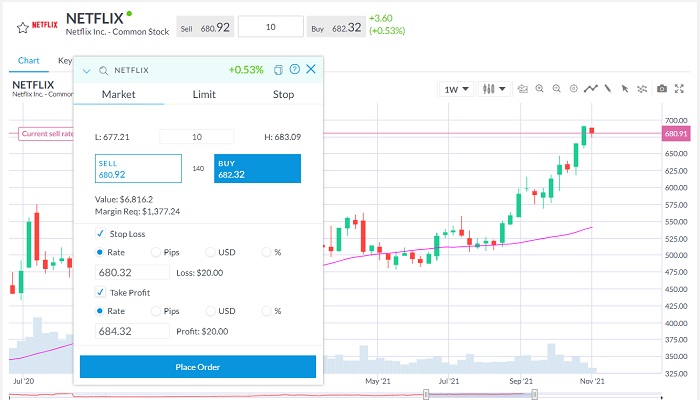Open the candlestick chart type dropdown
This screenshot has width=700, height=400.
(x=494, y=89)
